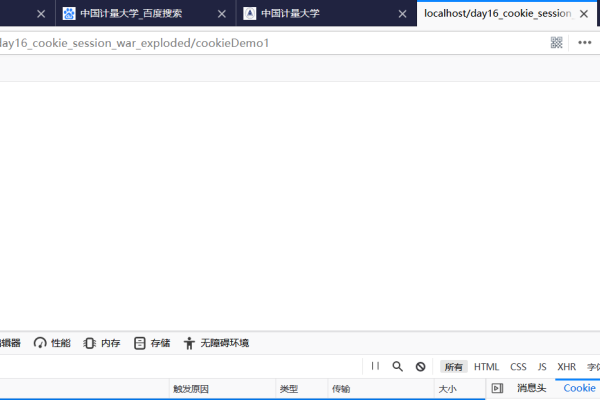Screen dimensions: 600x400
Task: Pause network recording with pause icon
Action: coord(375,366)
